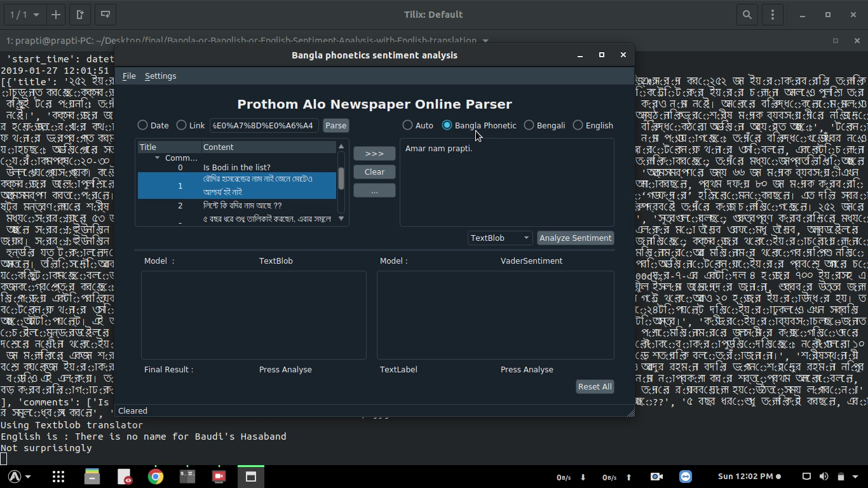Click the download speed arrow indicator
868x488 pixels.
583,477
